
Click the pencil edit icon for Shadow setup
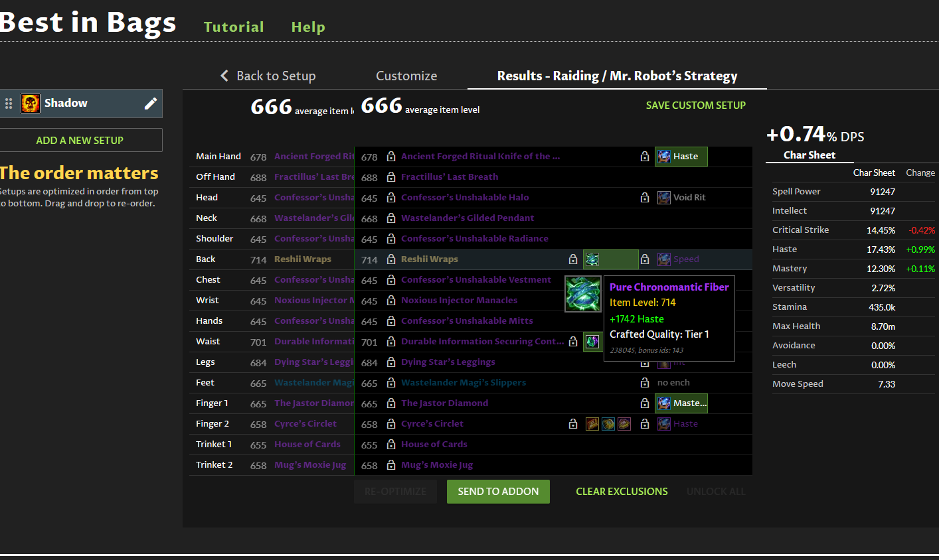click(151, 104)
